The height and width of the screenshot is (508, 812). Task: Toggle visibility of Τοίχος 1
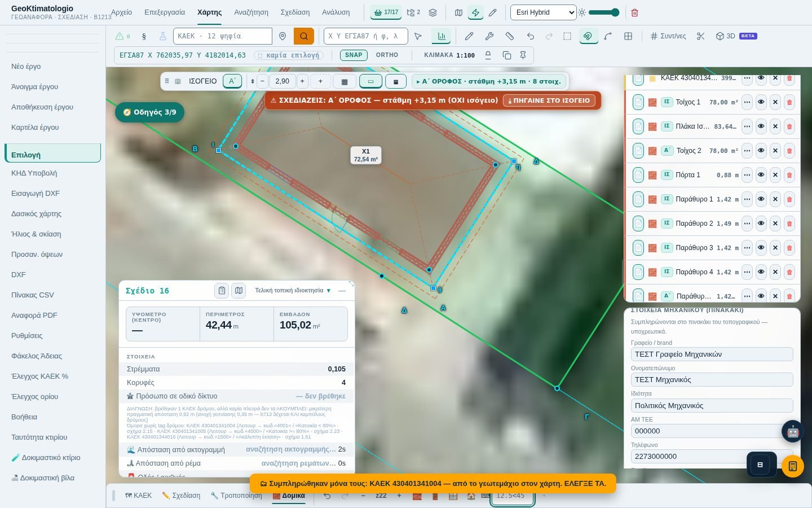click(761, 102)
